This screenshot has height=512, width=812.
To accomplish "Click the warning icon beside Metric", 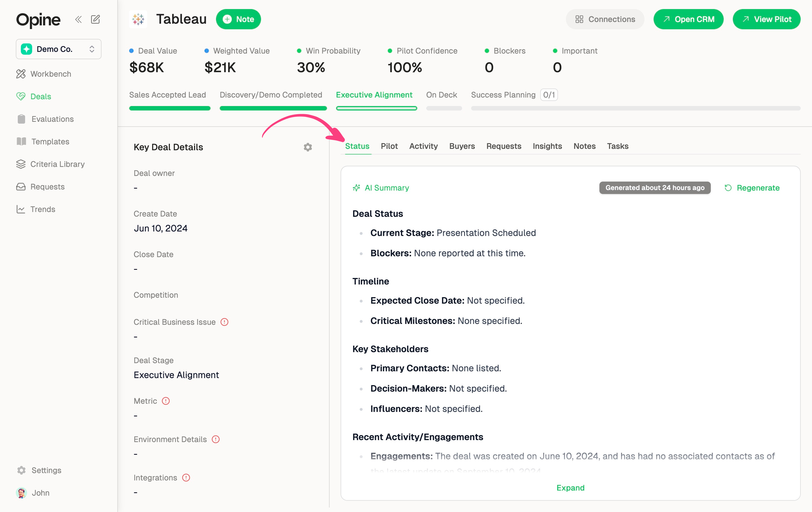I will [x=166, y=401].
